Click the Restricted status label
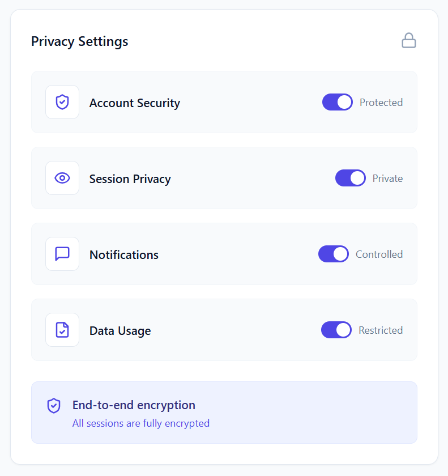 [x=381, y=330]
